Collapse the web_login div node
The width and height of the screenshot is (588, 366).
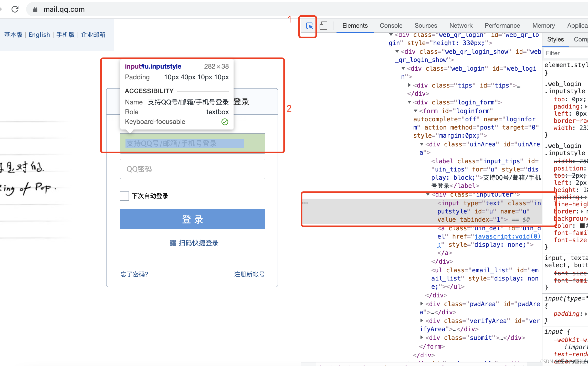403,69
